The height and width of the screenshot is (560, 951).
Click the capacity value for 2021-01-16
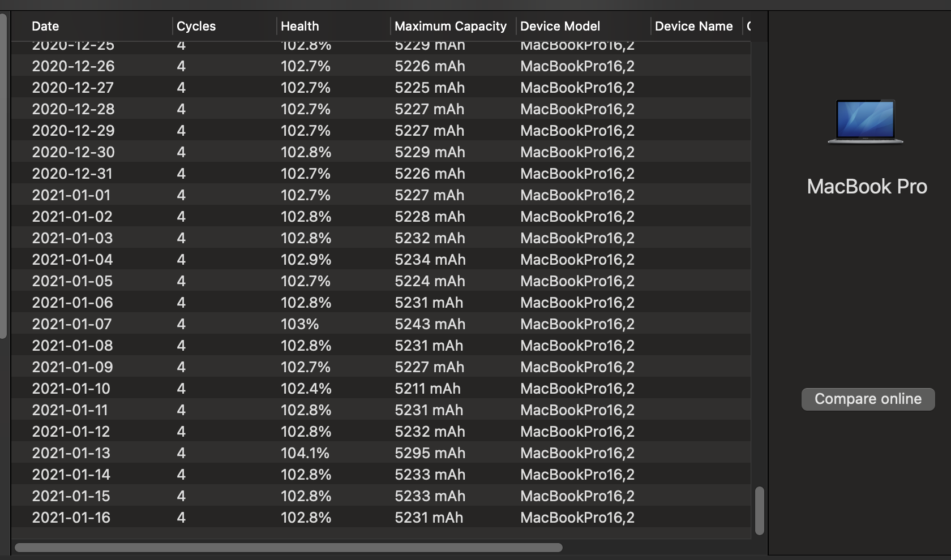click(429, 518)
